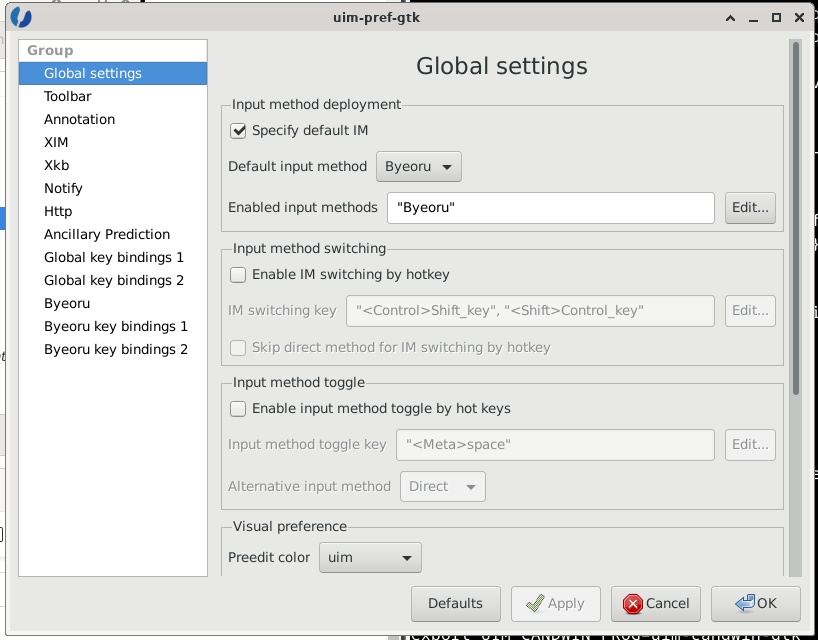Select Global key bindings 2
This screenshot has height=640, width=818.
113,280
